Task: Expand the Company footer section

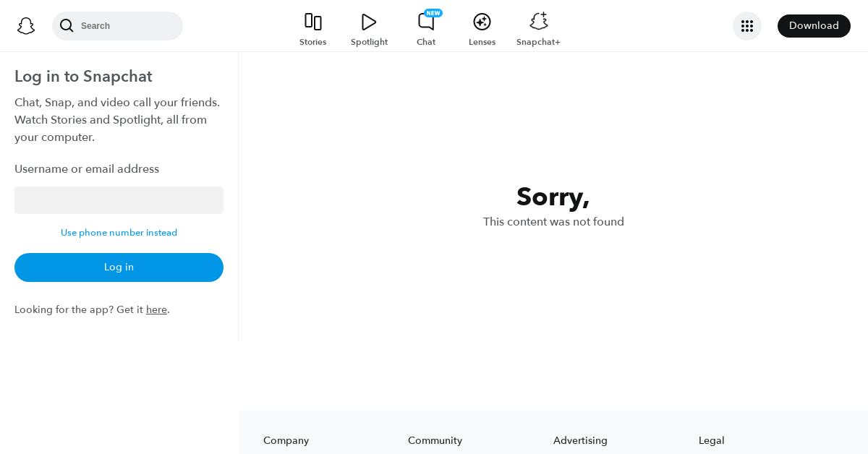Action: [x=286, y=440]
